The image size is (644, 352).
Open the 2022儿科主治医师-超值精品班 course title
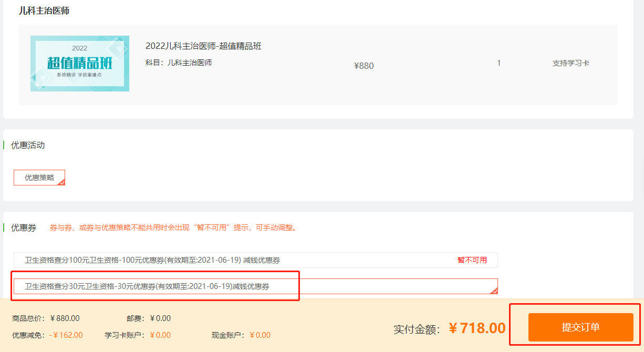click(203, 46)
